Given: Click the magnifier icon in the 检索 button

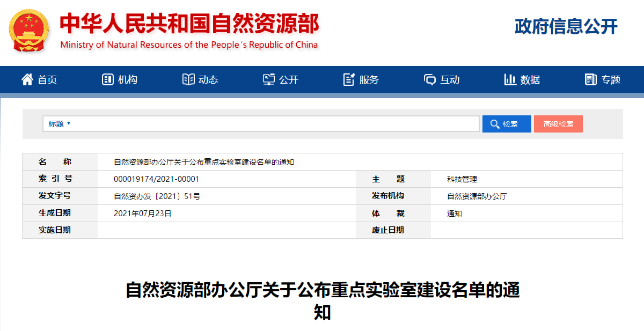Looking at the screenshot, I should 495,124.
